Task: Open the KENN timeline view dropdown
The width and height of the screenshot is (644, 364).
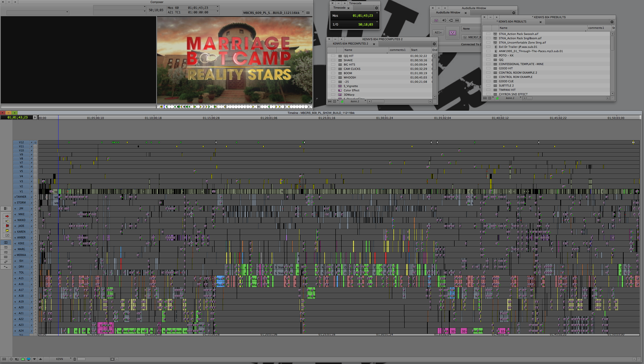Action: point(61,359)
